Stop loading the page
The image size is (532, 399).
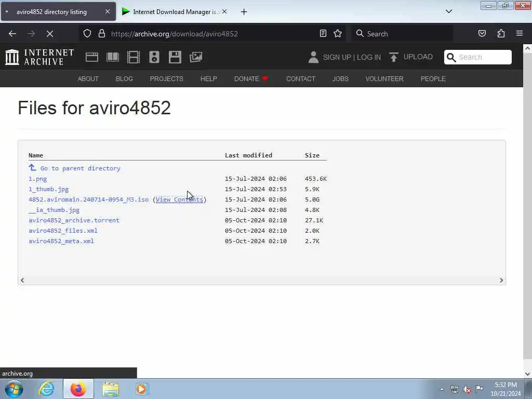50,34
